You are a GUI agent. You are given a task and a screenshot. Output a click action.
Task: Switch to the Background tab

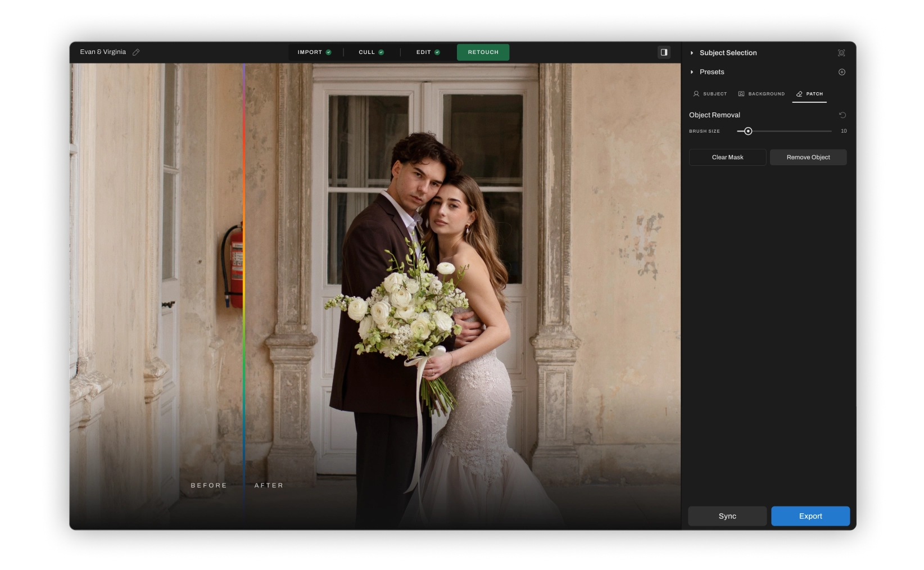(x=761, y=94)
